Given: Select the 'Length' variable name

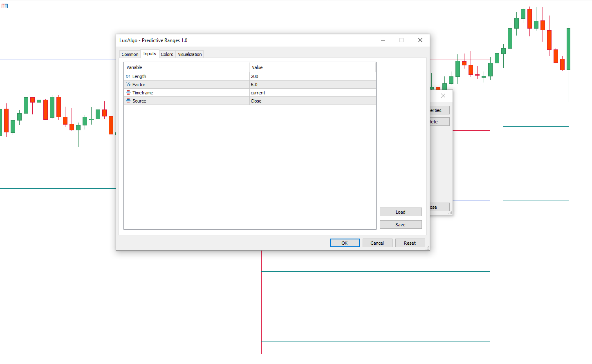Looking at the screenshot, I should [x=139, y=76].
